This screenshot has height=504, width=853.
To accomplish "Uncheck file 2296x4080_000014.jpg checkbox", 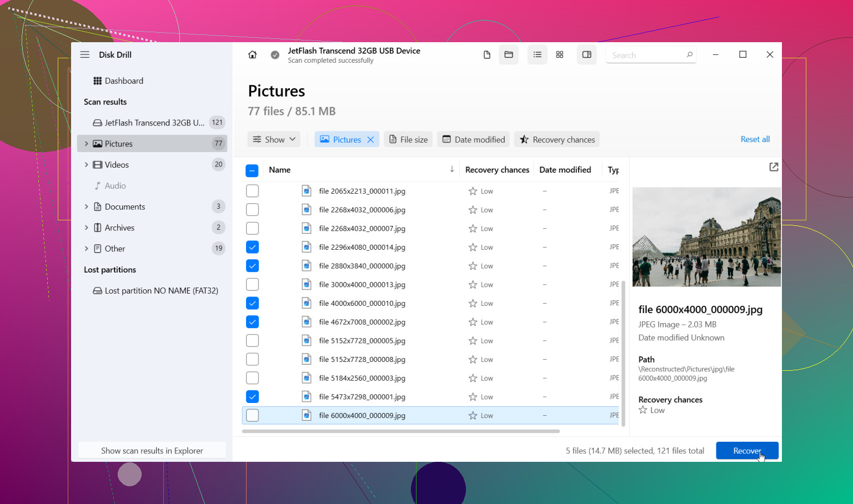I will point(252,247).
